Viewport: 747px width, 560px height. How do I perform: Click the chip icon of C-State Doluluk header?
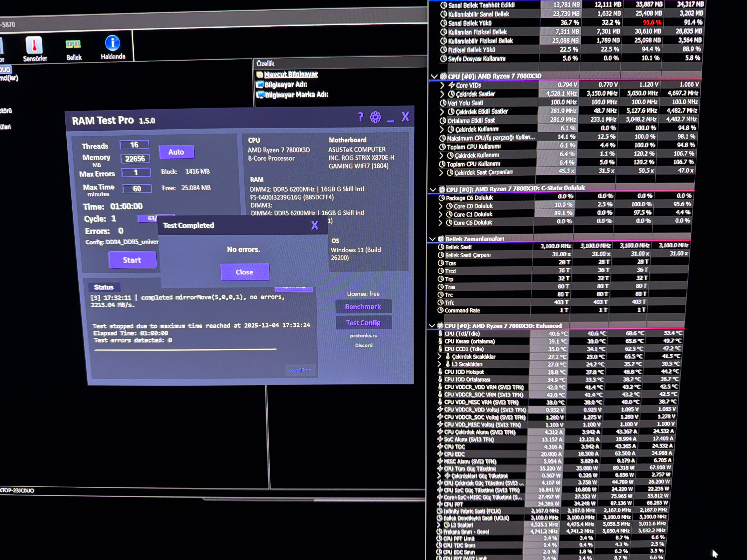tap(442, 189)
